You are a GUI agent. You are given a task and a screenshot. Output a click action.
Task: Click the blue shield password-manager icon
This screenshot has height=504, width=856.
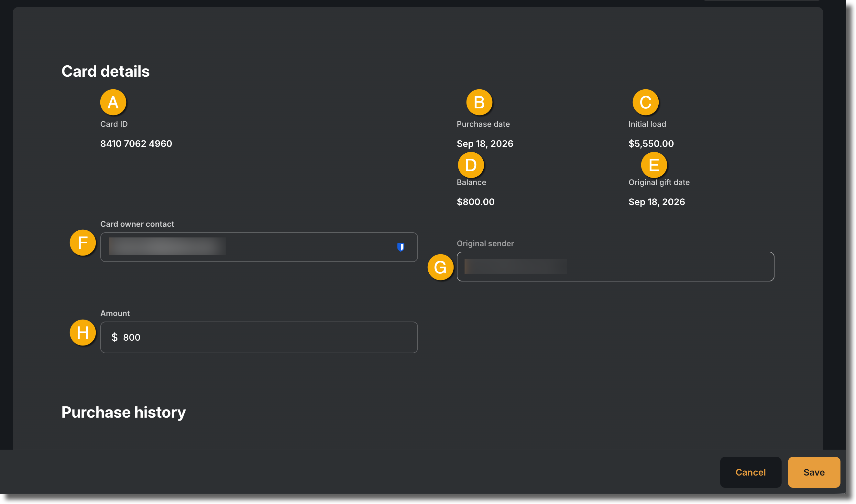[x=401, y=247]
